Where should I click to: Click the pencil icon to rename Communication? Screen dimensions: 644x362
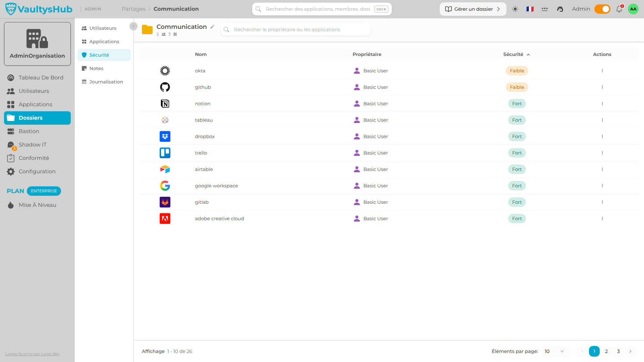(x=212, y=27)
